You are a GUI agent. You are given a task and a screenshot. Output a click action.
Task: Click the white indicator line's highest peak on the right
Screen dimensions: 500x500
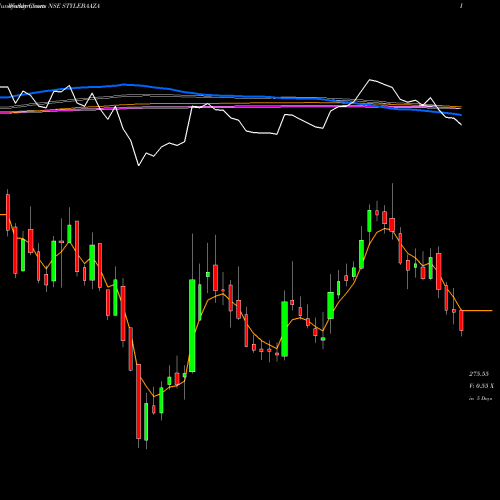pos(370,80)
